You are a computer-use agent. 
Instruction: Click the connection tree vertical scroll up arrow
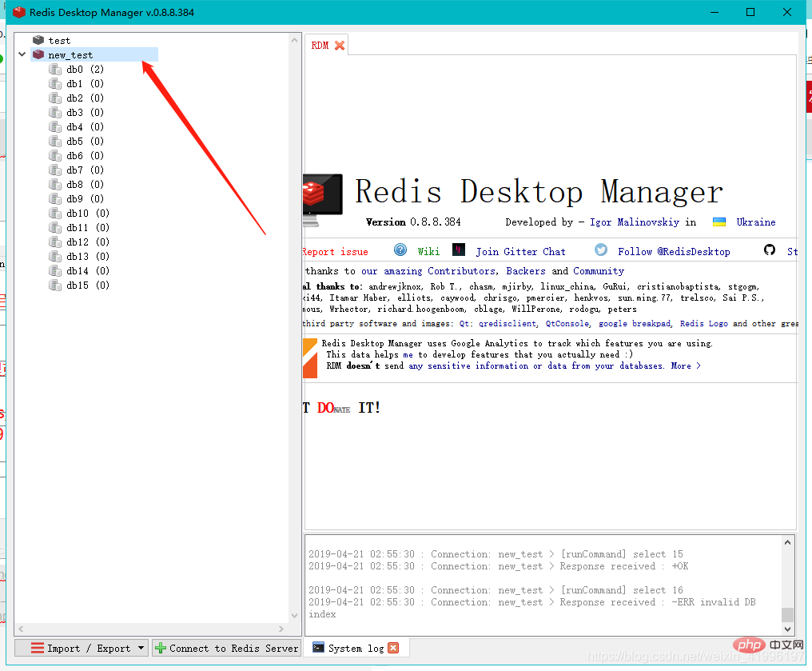pyautogui.click(x=295, y=40)
